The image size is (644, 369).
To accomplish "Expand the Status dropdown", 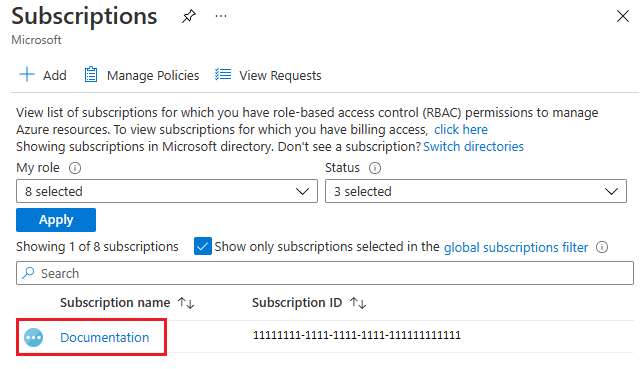I will (476, 191).
